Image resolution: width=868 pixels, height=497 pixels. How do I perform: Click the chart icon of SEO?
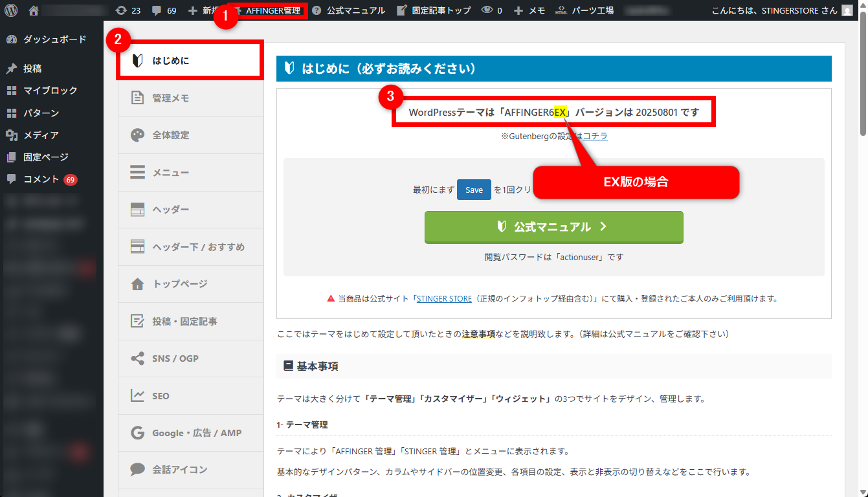coord(137,395)
